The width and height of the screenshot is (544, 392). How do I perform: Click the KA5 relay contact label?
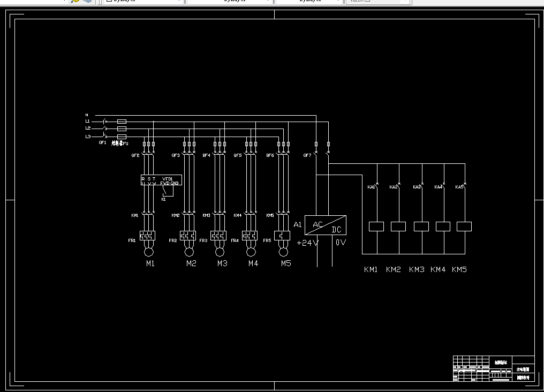(x=459, y=187)
